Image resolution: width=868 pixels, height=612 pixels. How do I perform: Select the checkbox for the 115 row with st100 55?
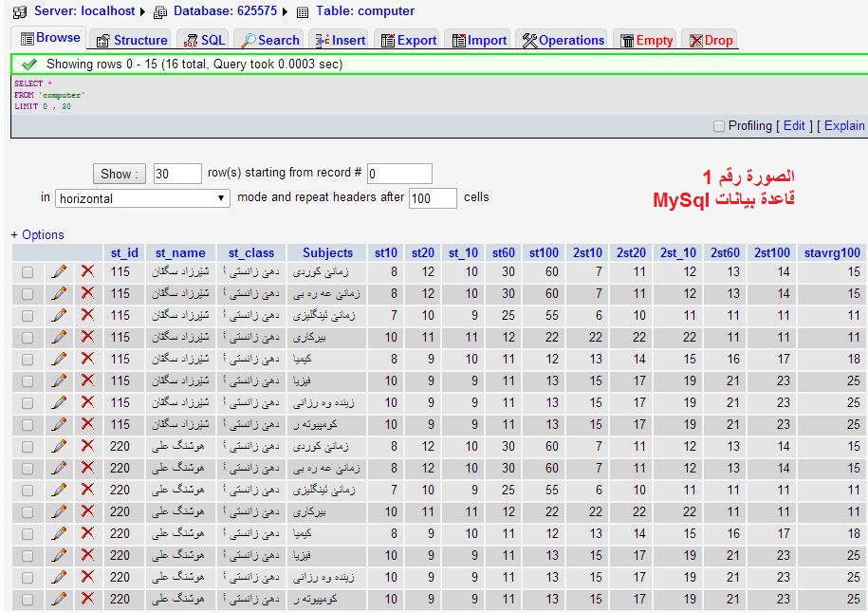28,316
